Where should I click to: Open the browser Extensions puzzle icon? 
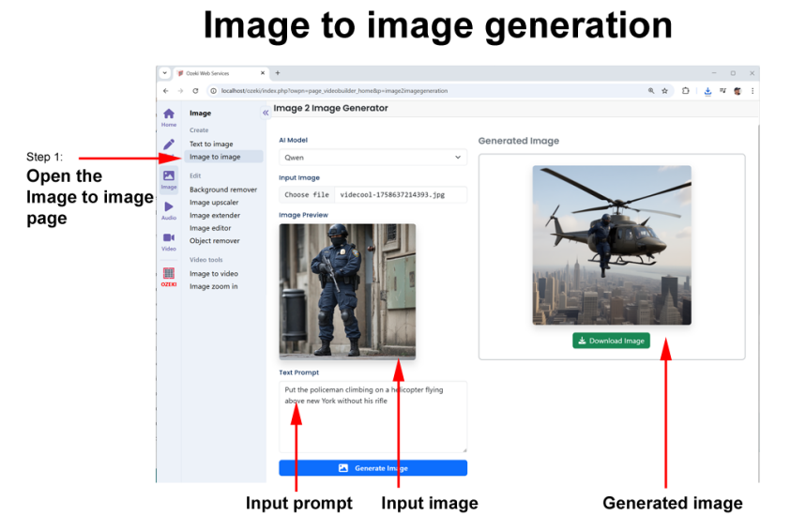tap(686, 91)
